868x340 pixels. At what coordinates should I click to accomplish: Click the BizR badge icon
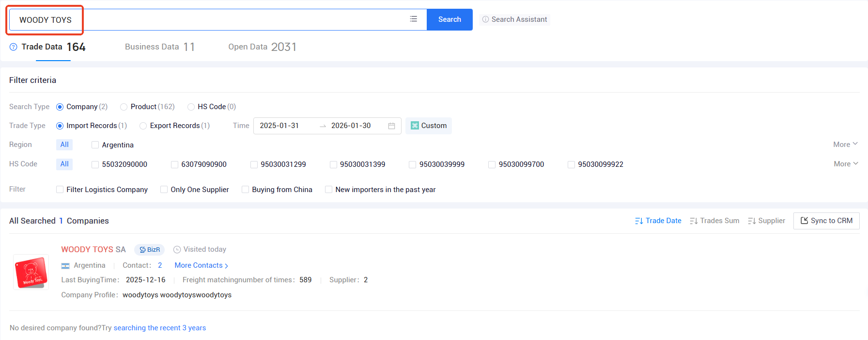(142, 250)
